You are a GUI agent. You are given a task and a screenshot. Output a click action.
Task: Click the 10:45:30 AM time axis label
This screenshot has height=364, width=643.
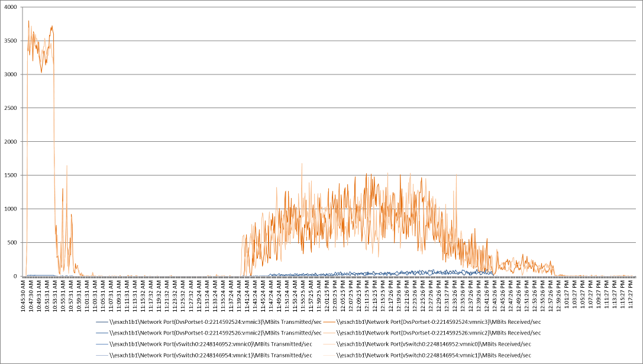[23, 294]
